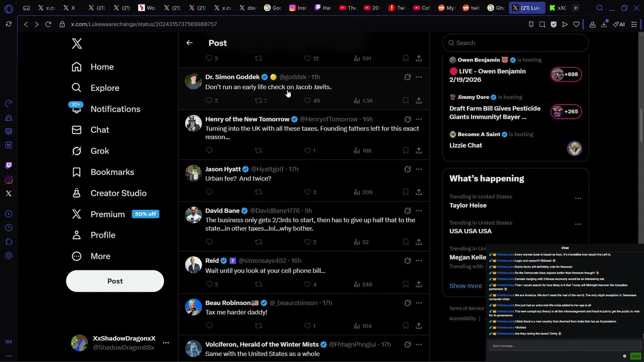Open more options on David Bane's reply

pos(419,211)
